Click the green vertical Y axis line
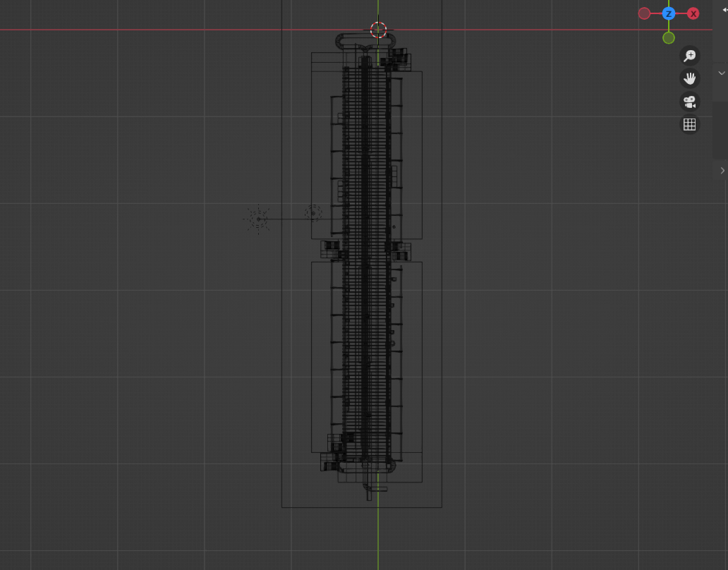 [x=378, y=536]
